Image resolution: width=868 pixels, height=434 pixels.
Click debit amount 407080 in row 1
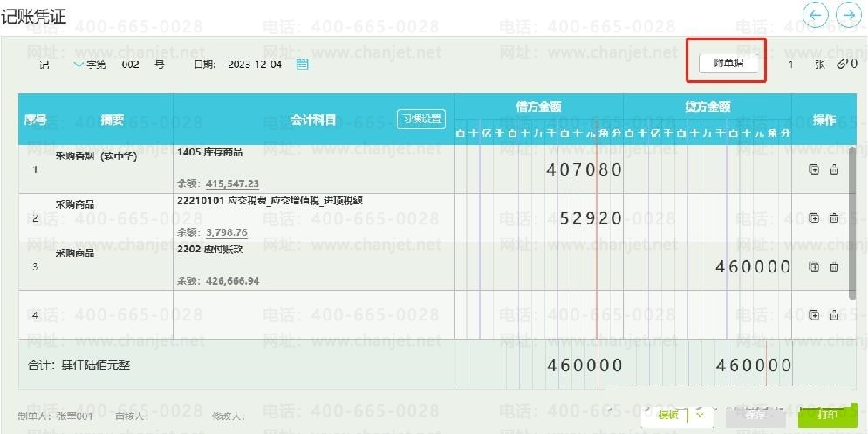point(584,169)
